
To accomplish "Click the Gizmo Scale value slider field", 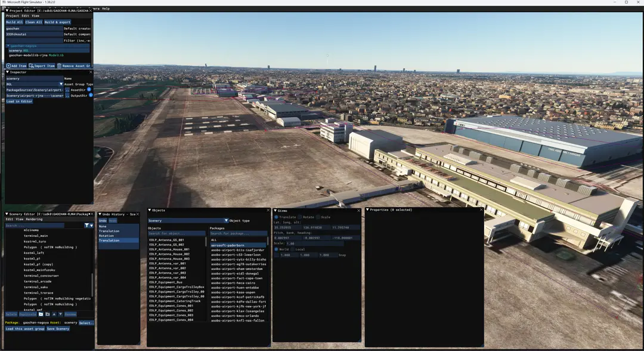I will 315,244.
